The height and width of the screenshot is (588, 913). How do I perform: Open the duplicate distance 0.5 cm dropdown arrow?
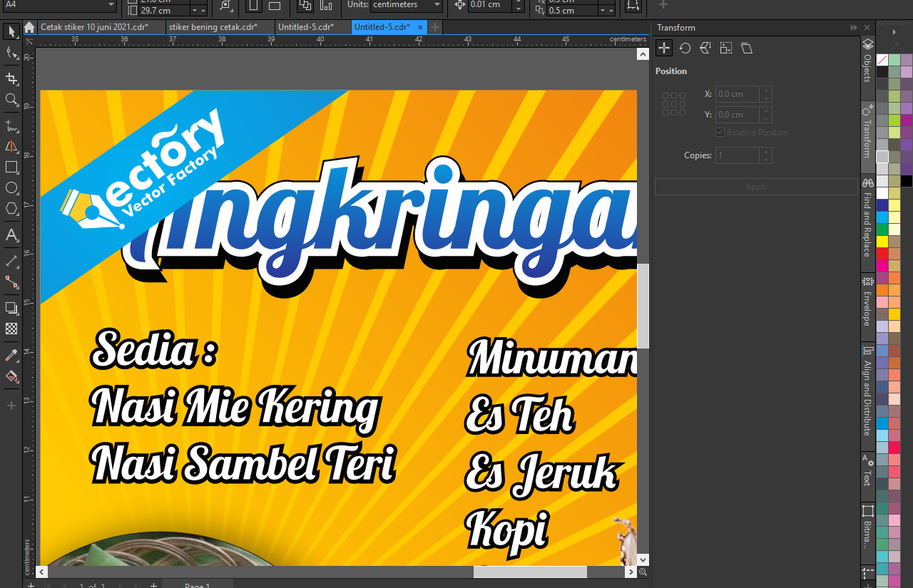[602, 11]
